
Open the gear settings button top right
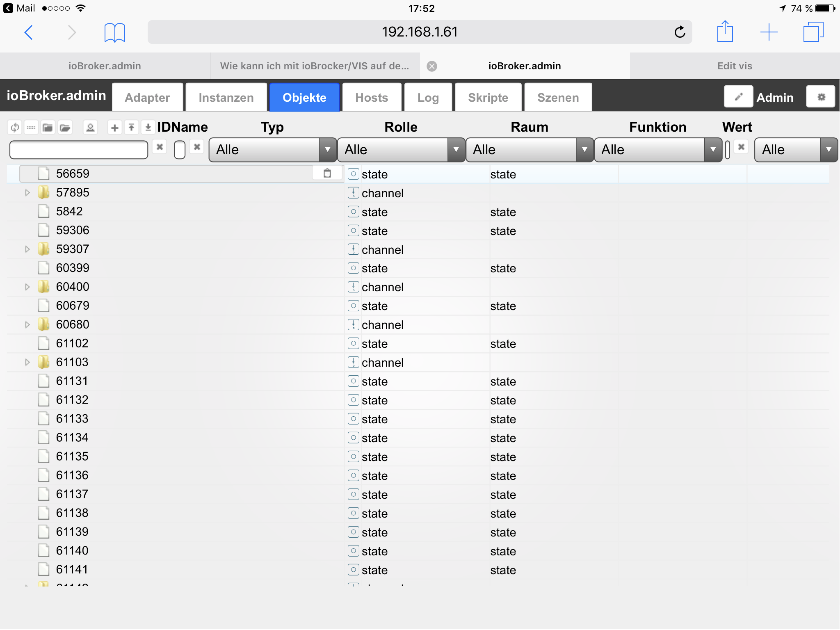pyautogui.click(x=821, y=97)
